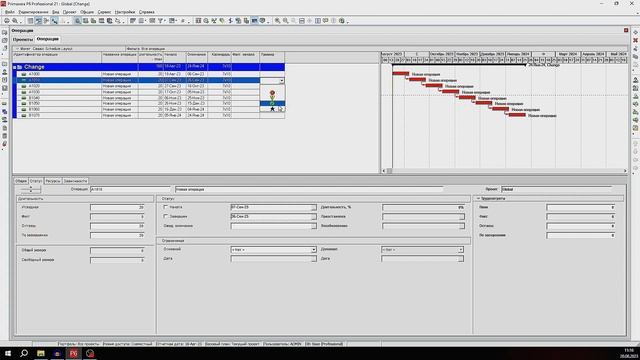Click the Add icon in the right command bar

click(636, 32)
